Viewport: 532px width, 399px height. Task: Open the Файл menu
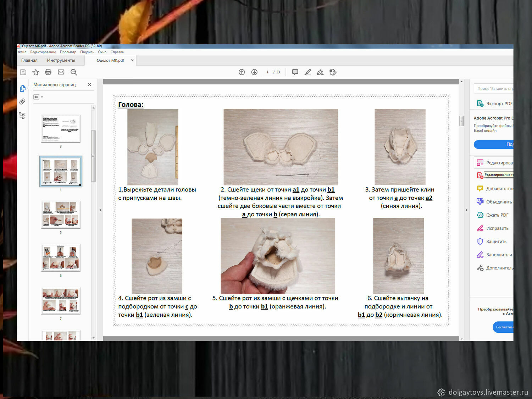pyautogui.click(x=22, y=52)
